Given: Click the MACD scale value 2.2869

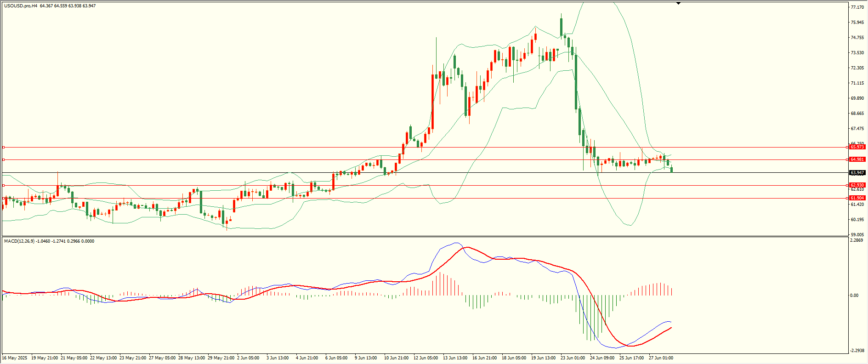Looking at the screenshot, I should click(x=857, y=240).
